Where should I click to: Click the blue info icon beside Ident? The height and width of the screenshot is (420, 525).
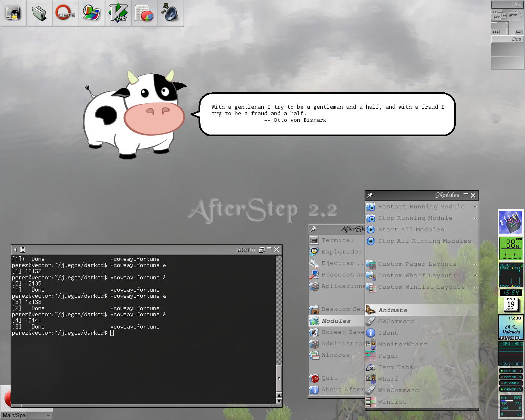click(x=370, y=333)
